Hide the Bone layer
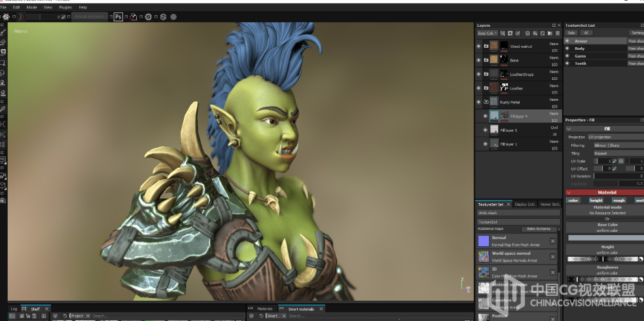 [478, 60]
